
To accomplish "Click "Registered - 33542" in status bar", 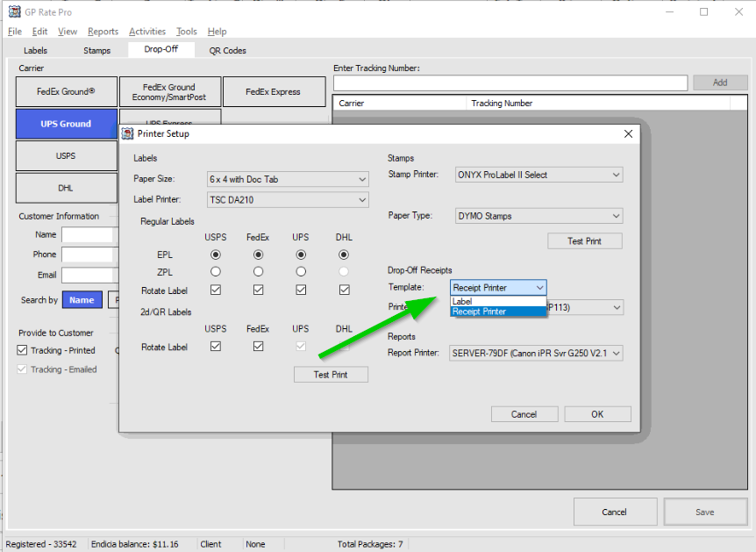I will pyautogui.click(x=41, y=544).
